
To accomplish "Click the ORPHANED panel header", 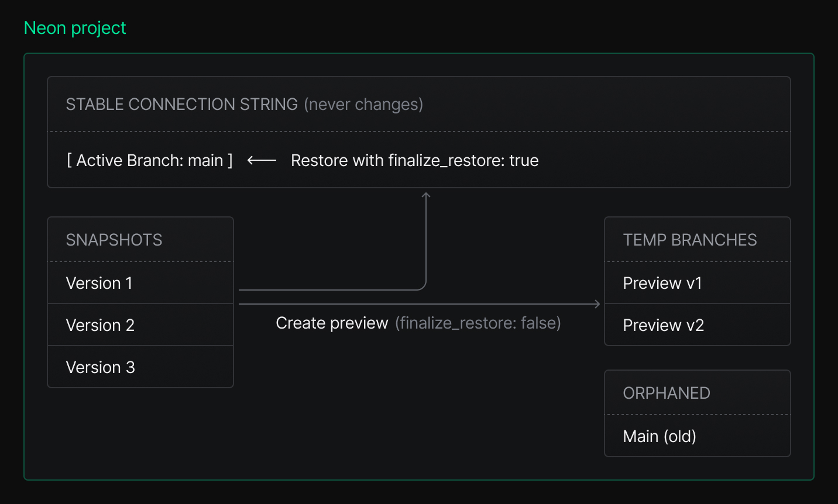I will click(x=667, y=393).
